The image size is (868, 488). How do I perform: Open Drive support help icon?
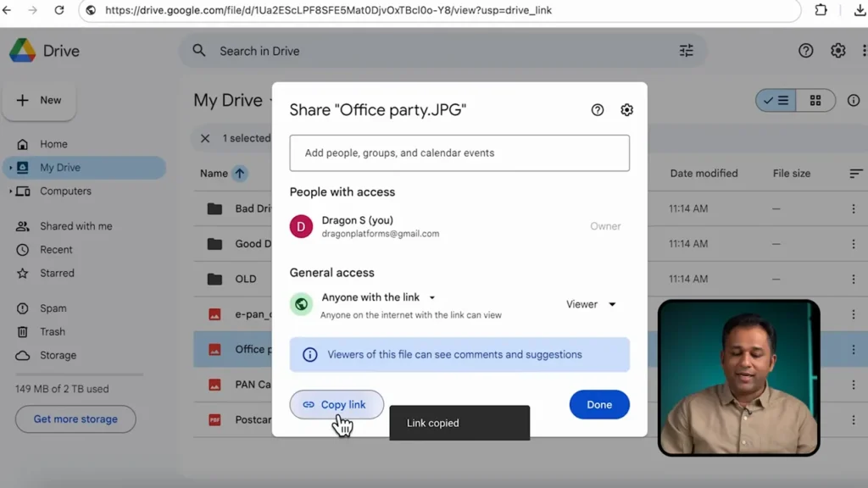click(805, 51)
